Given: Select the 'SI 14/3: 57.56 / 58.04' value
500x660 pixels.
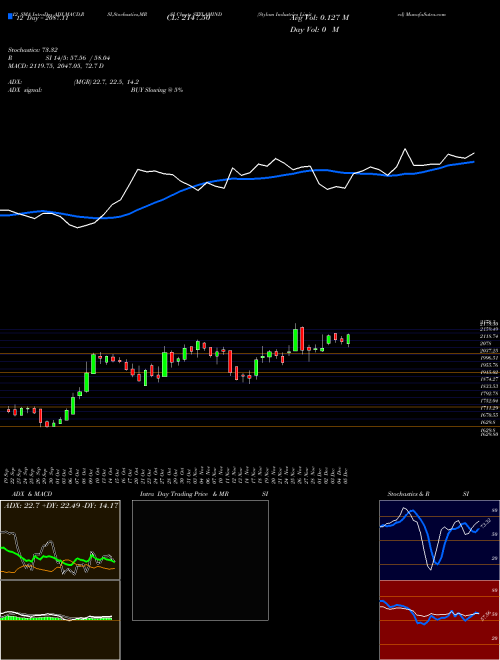Looking at the screenshot, I should [x=78, y=58].
